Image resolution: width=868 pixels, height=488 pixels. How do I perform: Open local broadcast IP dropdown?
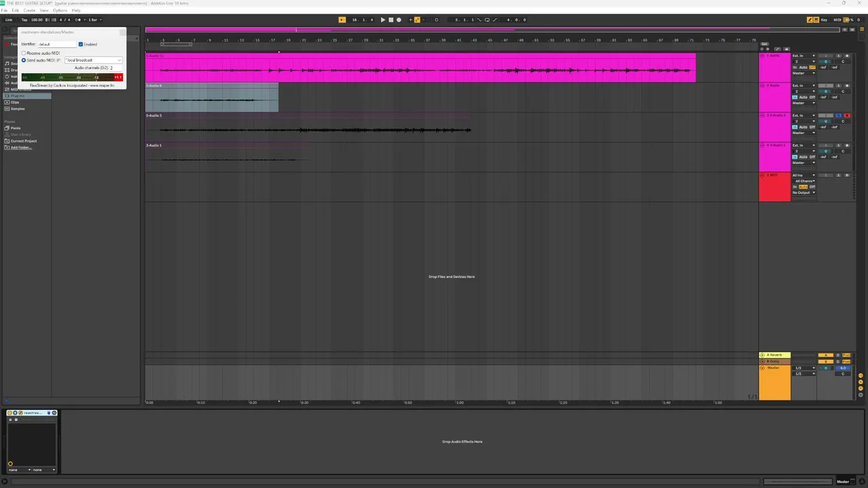[94, 60]
